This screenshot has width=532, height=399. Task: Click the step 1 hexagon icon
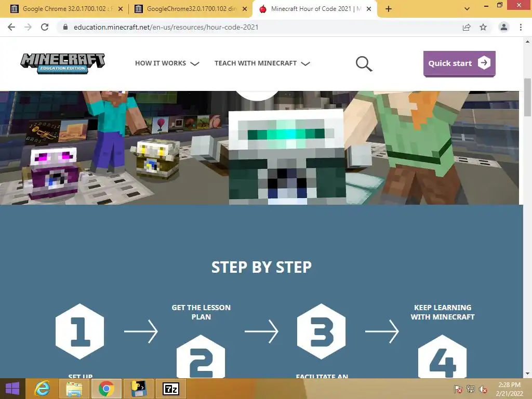pyautogui.click(x=79, y=331)
